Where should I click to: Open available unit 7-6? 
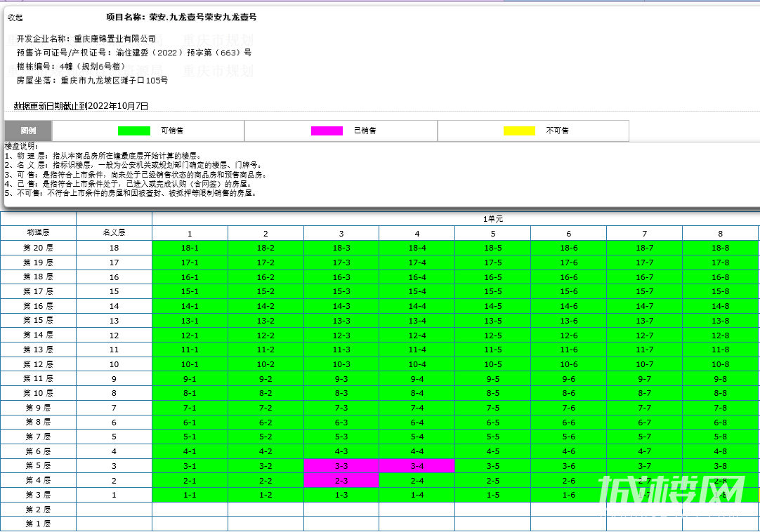568,408
